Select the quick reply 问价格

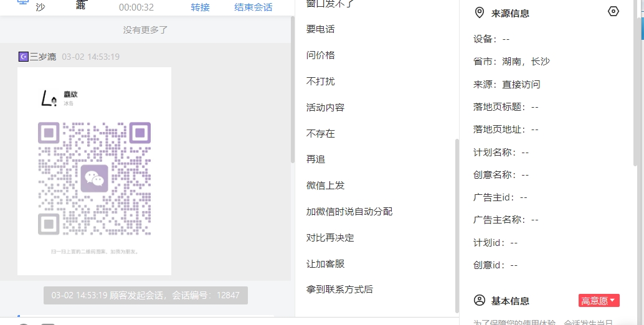320,55
